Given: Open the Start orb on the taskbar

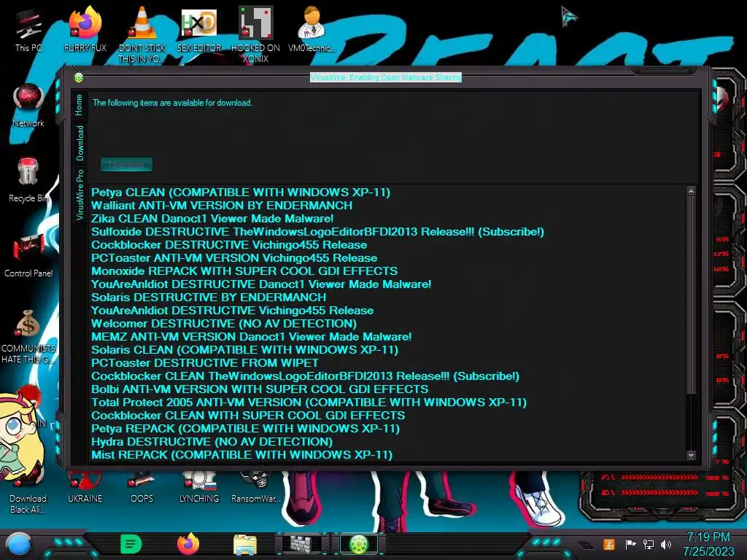Looking at the screenshot, I should click(19, 545).
